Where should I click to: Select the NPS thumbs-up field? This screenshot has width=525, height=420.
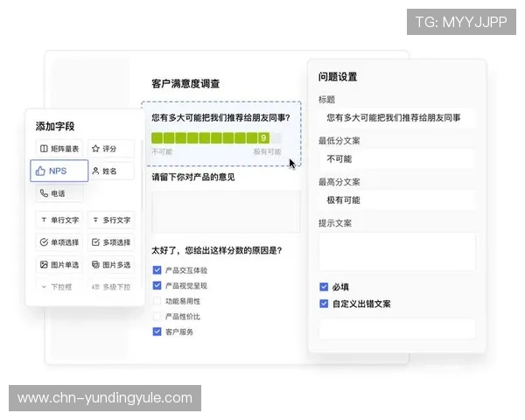coord(59,171)
